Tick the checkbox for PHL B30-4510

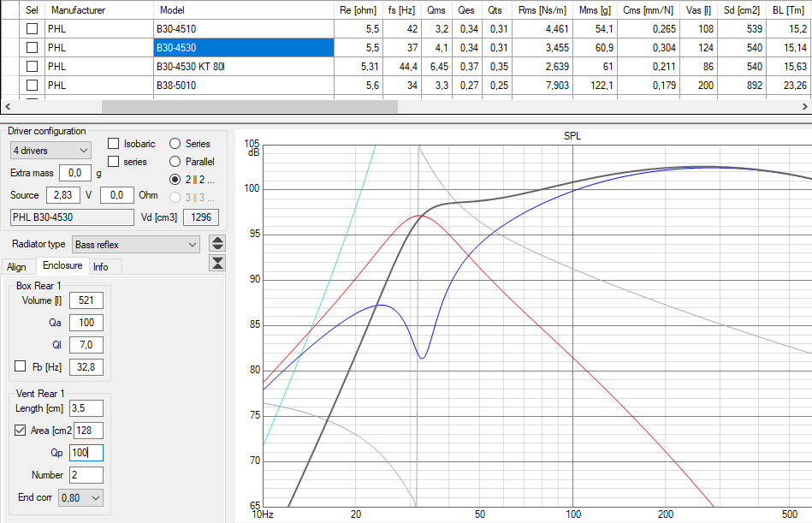tap(33, 29)
